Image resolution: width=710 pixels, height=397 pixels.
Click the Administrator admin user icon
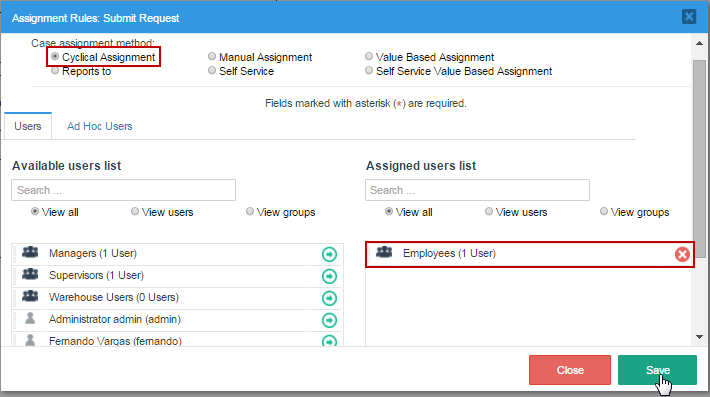click(30, 318)
